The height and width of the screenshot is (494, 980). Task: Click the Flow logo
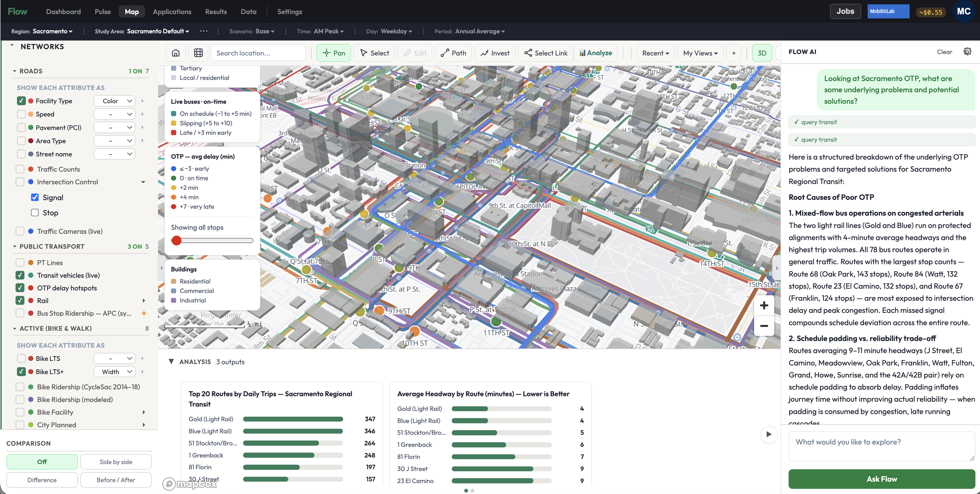[18, 12]
